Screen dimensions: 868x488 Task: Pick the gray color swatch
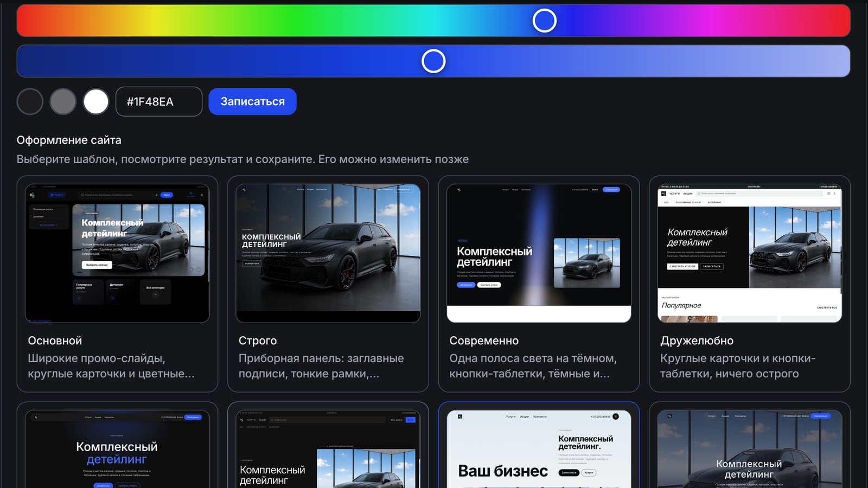tap(63, 101)
